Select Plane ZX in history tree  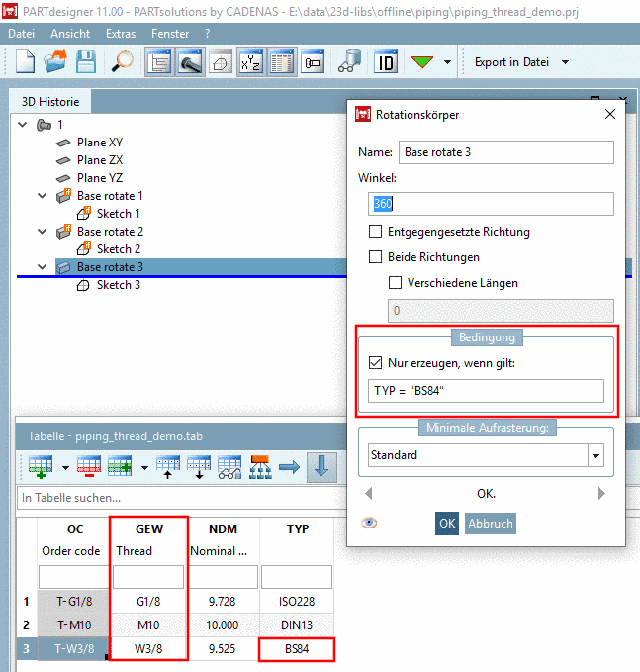[99, 160]
